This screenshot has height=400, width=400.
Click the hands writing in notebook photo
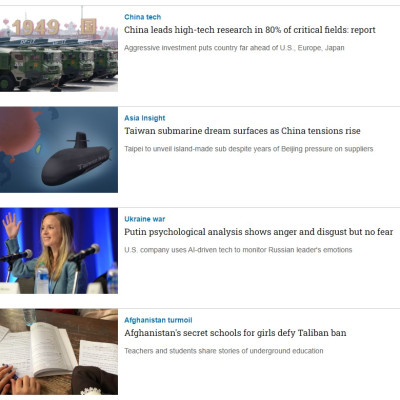point(18,381)
